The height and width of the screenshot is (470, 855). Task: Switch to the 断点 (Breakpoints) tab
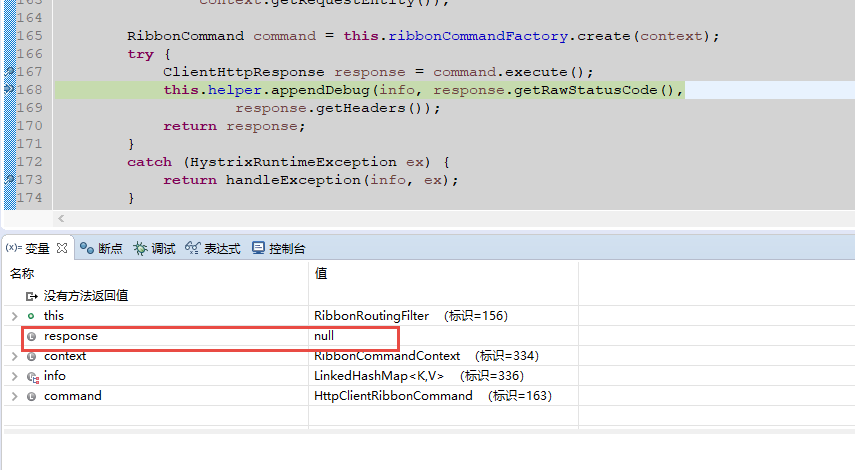(102, 249)
